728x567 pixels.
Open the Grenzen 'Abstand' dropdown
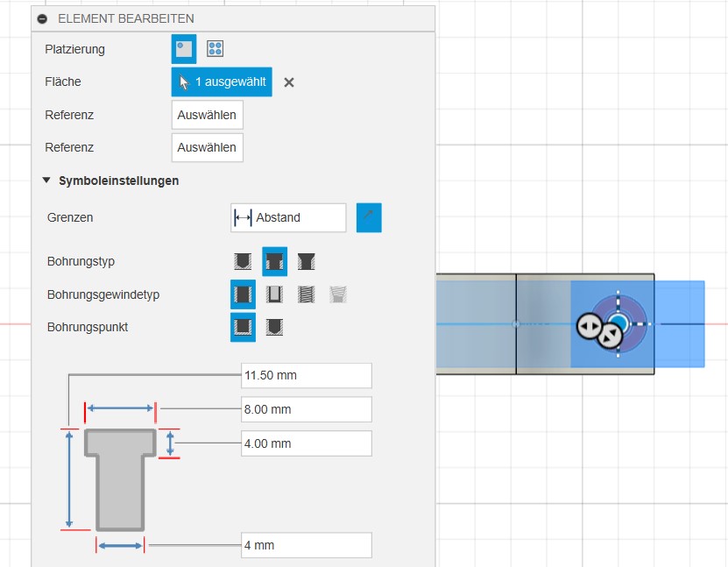pyautogui.click(x=288, y=217)
